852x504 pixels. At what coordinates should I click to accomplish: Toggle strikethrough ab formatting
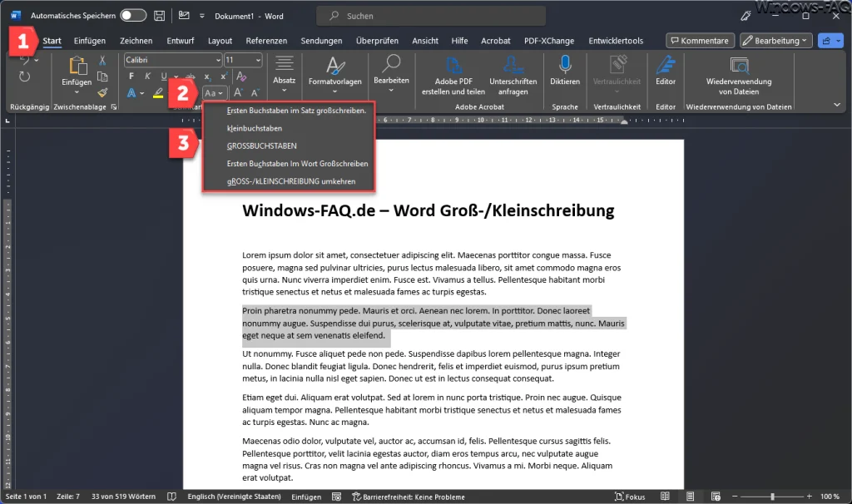[191, 77]
